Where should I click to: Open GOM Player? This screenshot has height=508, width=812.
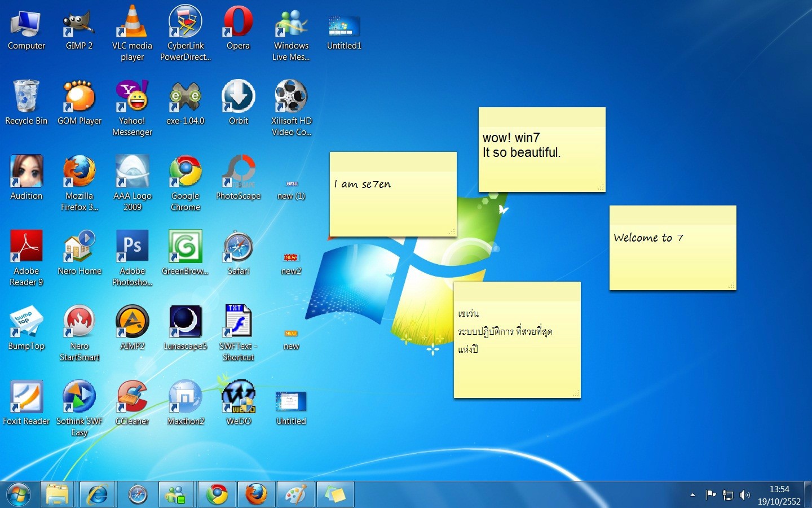[79, 96]
